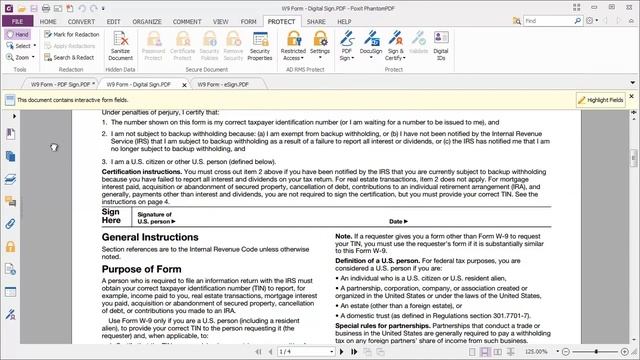Click the Redo arrow icon

tap(93, 8)
